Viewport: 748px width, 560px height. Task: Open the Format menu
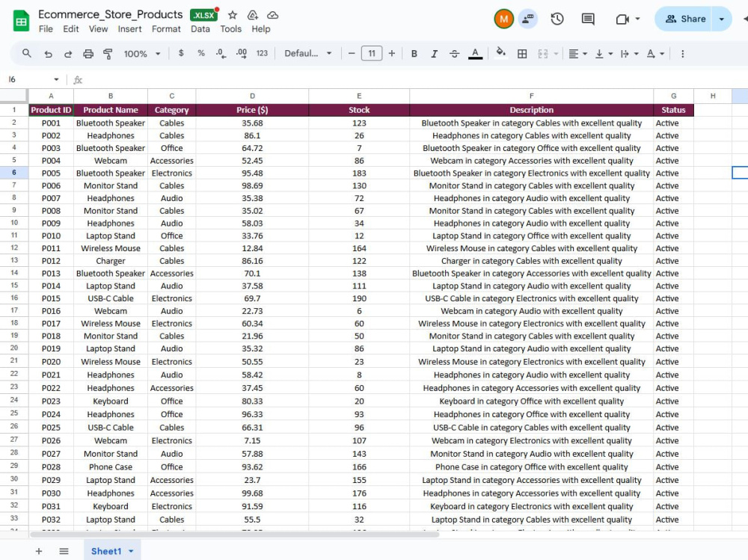(166, 28)
